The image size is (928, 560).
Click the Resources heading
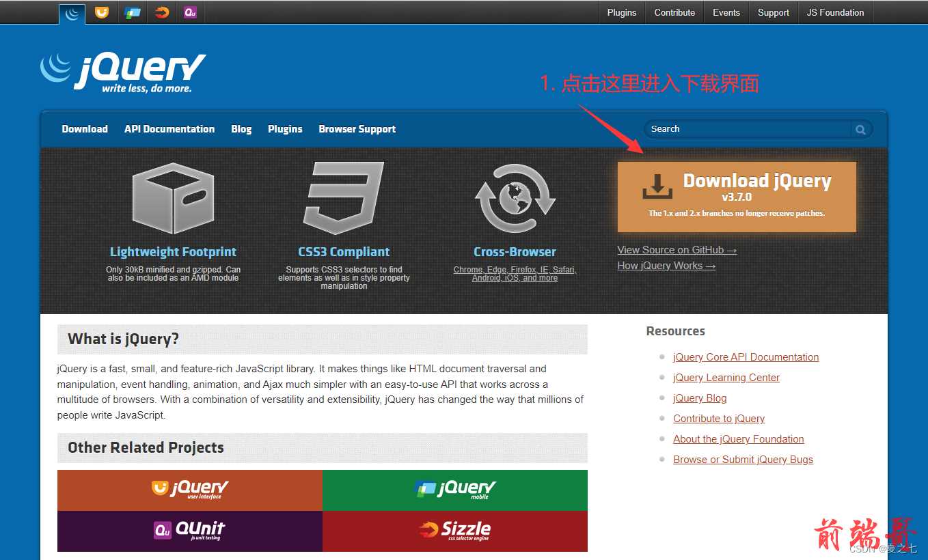(675, 331)
